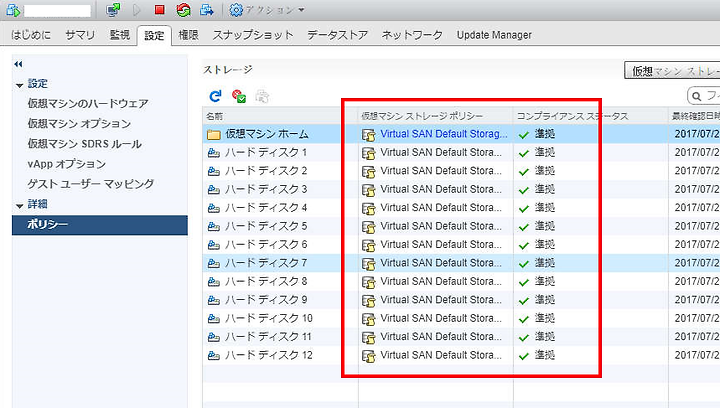
Task: Open the Update Manager tab
Action: pos(494,35)
